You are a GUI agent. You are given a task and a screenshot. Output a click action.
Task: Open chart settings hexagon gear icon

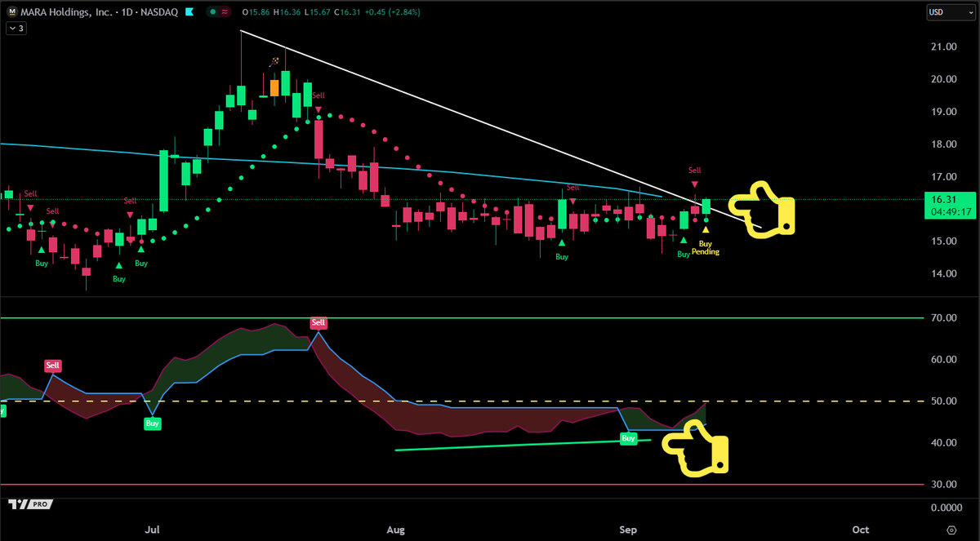click(951, 529)
